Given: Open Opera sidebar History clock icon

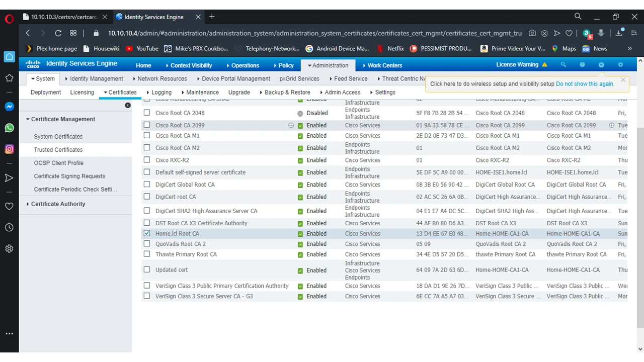Looking at the screenshot, I should [x=9, y=227].
